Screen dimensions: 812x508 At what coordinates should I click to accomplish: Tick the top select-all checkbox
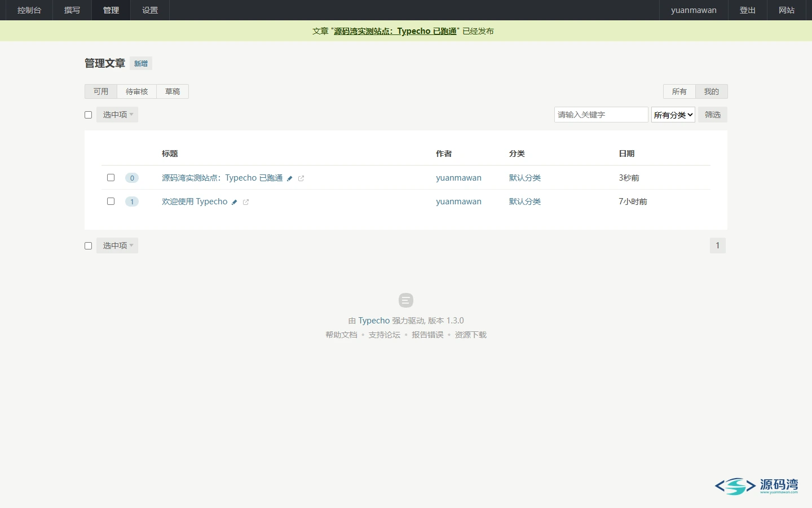tap(88, 115)
